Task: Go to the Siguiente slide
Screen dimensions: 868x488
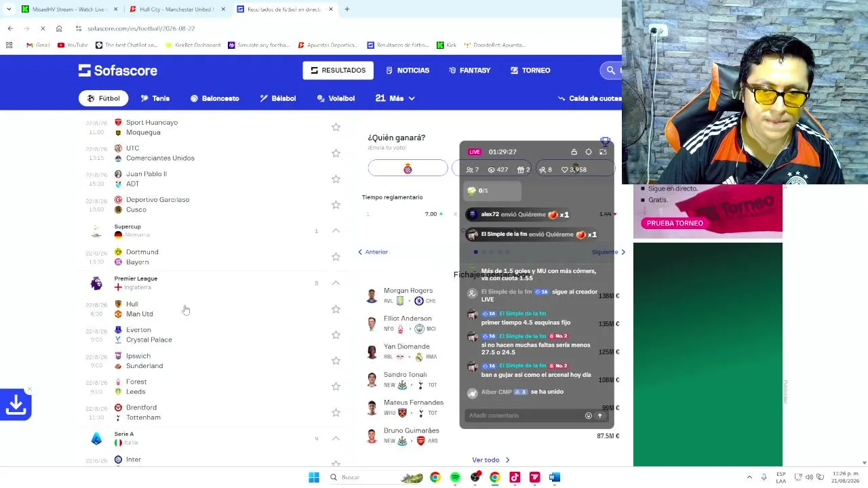Action: point(608,252)
